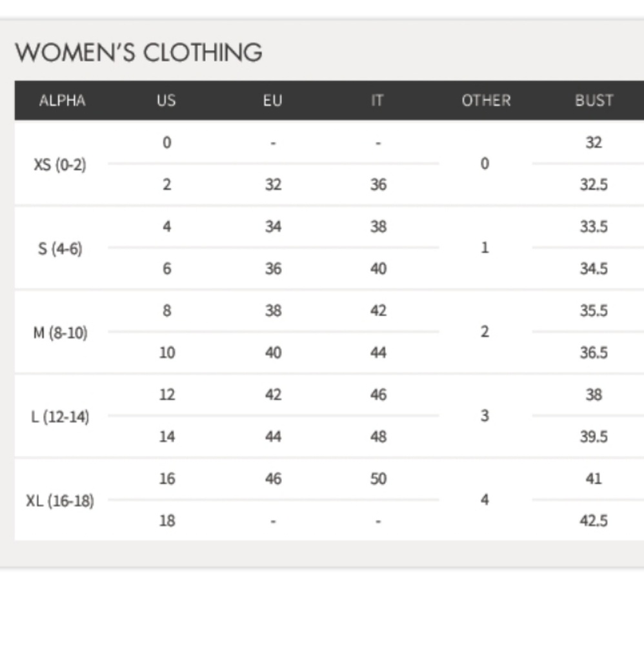Click the IT column header
Viewport: 644px width, 645px height.
[378, 101]
